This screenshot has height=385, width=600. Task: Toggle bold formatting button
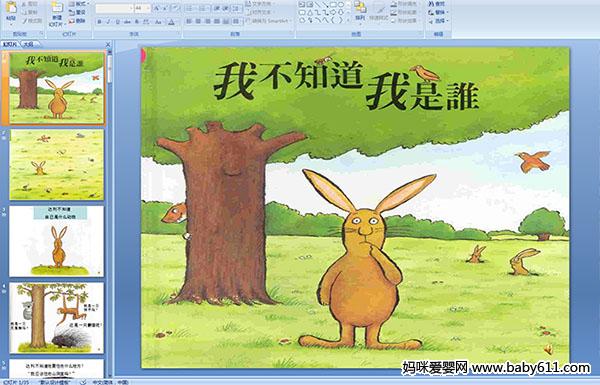point(99,22)
